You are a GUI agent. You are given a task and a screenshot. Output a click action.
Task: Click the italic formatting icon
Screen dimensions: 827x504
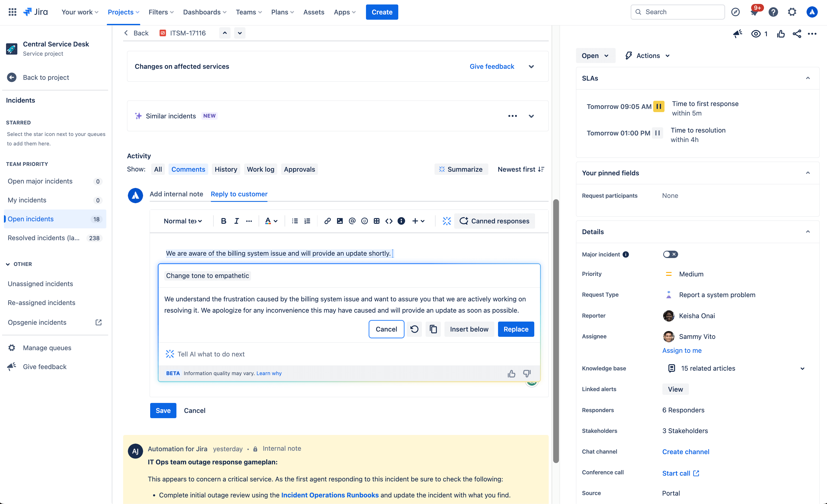coord(236,220)
